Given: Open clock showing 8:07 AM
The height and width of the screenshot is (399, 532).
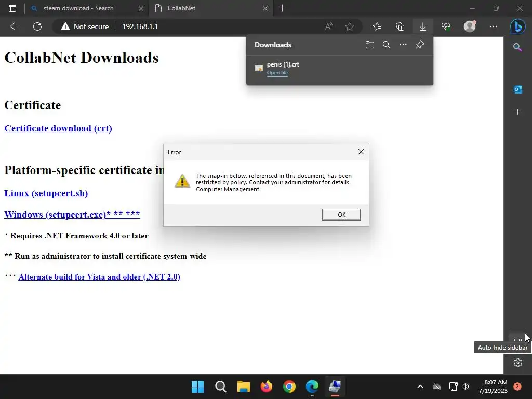Looking at the screenshot, I should (x=493, y=387).
